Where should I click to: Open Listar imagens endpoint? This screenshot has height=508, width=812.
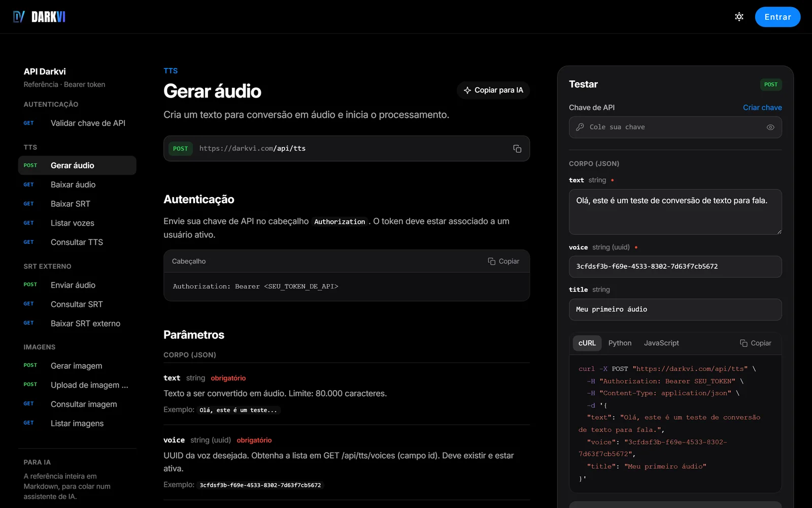(x=77, y=423)
